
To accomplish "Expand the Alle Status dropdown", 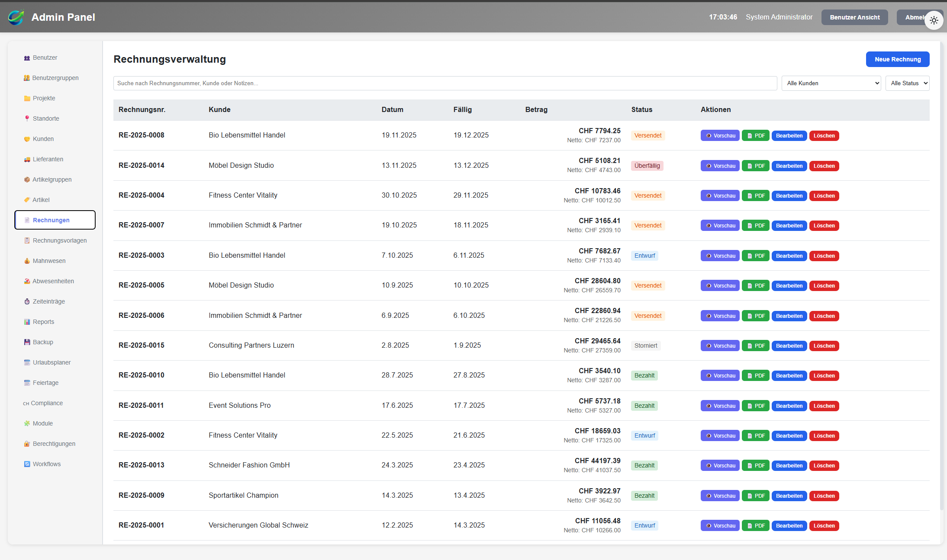I will 907,83.
